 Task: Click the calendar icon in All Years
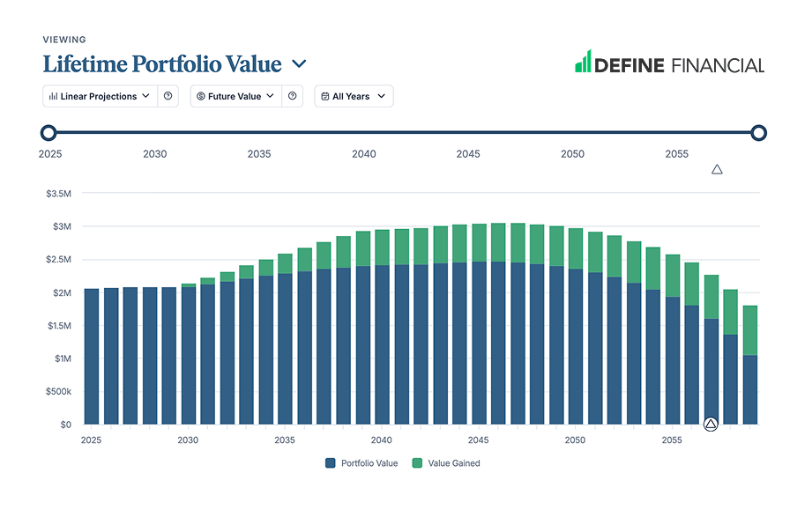coord(325,96)
